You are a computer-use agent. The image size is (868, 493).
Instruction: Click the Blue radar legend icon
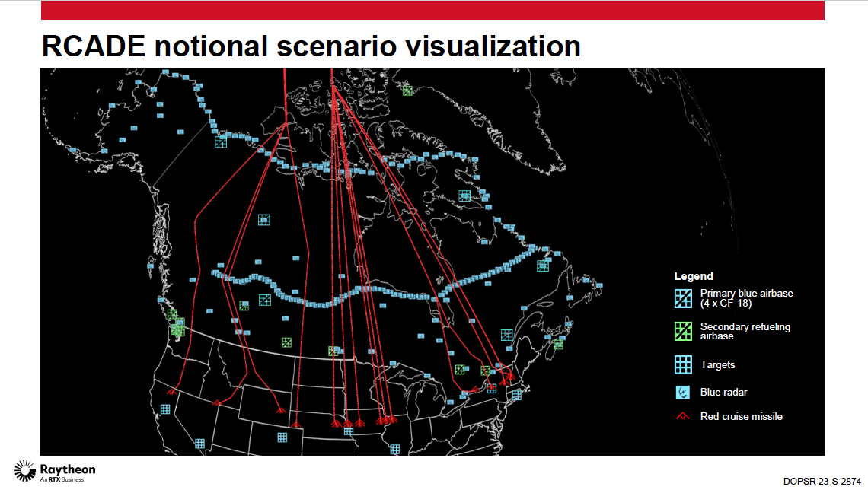(683, 393)
